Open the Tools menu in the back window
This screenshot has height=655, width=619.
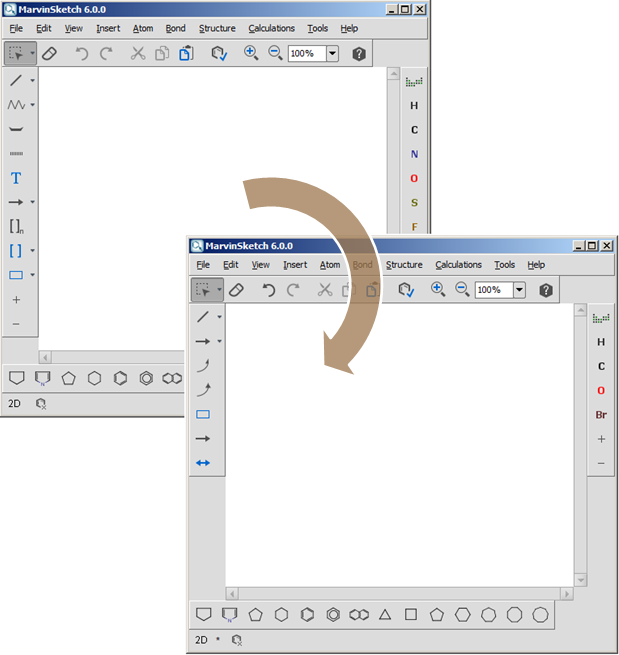point(317,29)
